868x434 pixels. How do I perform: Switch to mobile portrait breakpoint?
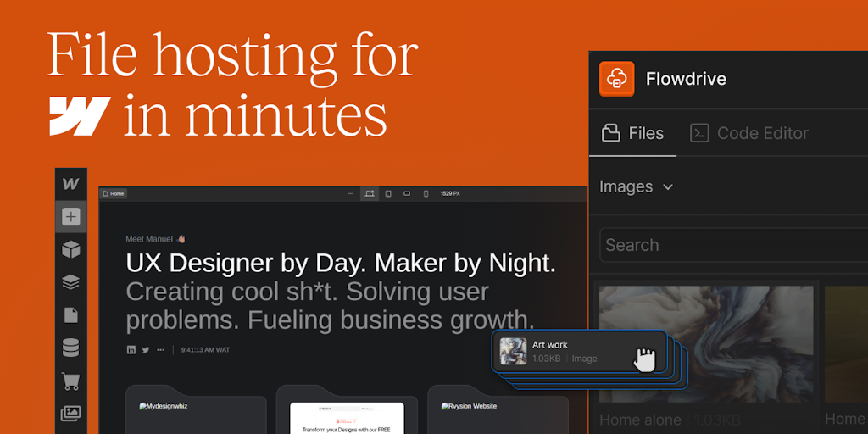(426, 194)
